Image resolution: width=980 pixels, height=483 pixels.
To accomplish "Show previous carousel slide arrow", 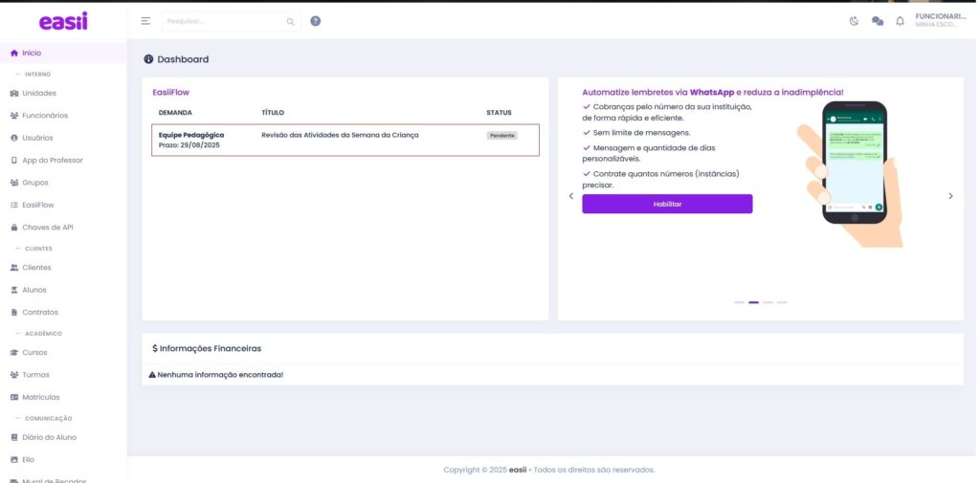I will pos(571,196).
